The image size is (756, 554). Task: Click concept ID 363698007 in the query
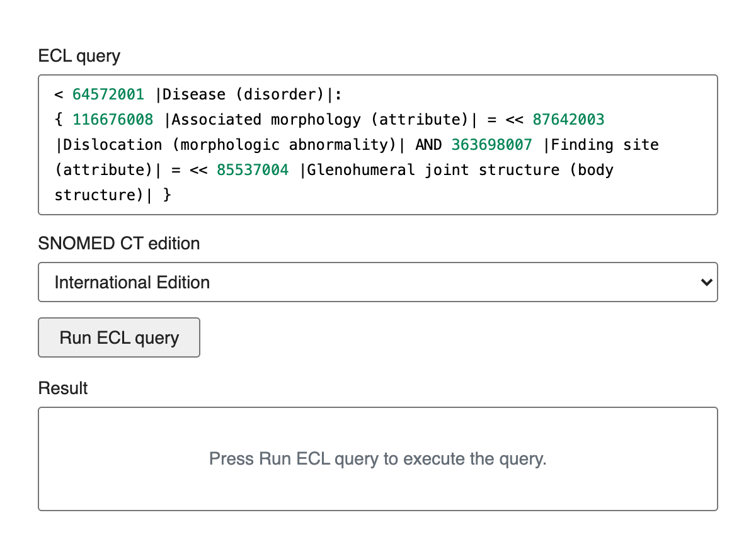tap(492, 145)
